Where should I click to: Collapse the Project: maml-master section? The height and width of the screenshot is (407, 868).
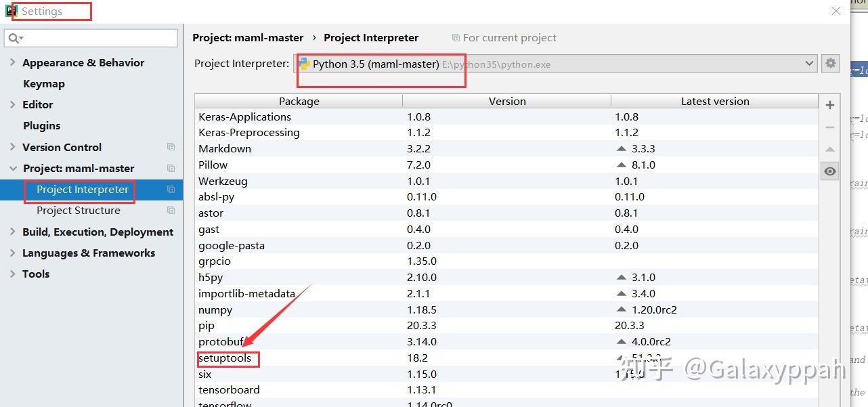(12, 168)
